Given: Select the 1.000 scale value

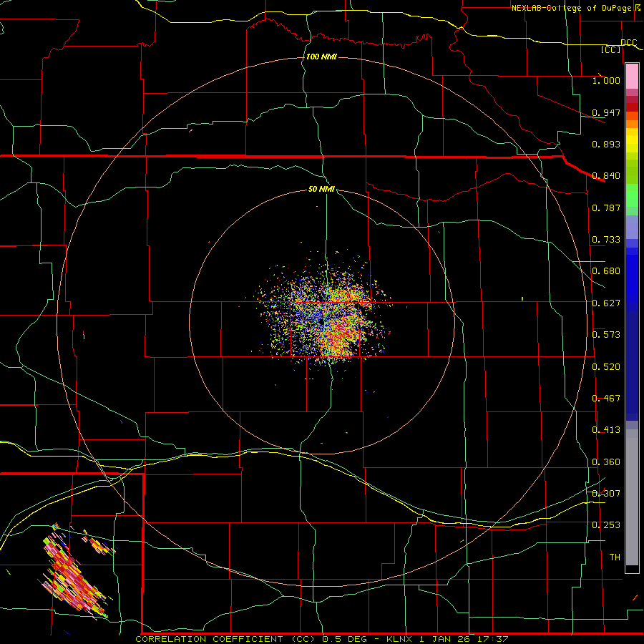Looking at the screenshot, I should pos(606,80).
